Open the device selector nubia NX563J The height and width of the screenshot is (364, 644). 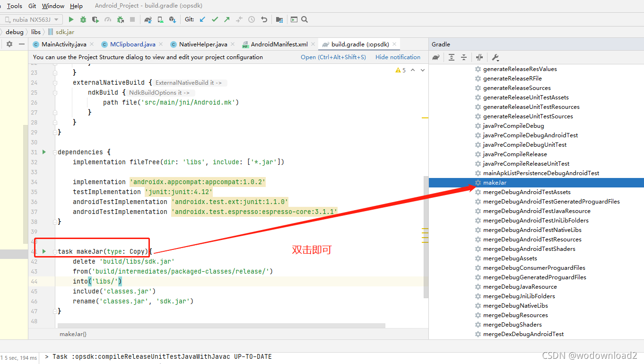click(x=31, y=19)
